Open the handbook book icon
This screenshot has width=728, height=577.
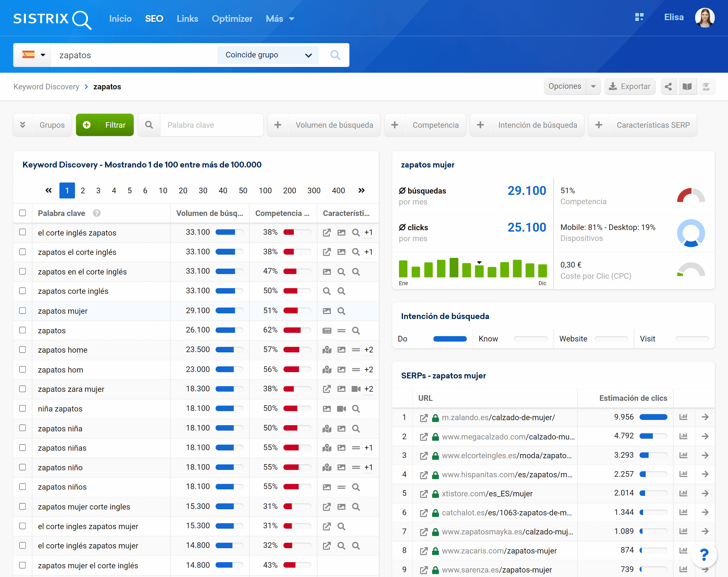click(687, 87)
